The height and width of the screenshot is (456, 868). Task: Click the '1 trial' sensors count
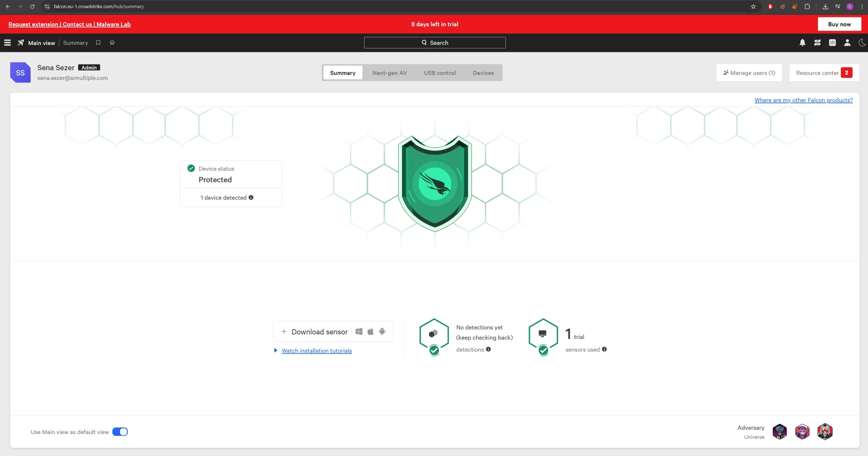[575, 334]
